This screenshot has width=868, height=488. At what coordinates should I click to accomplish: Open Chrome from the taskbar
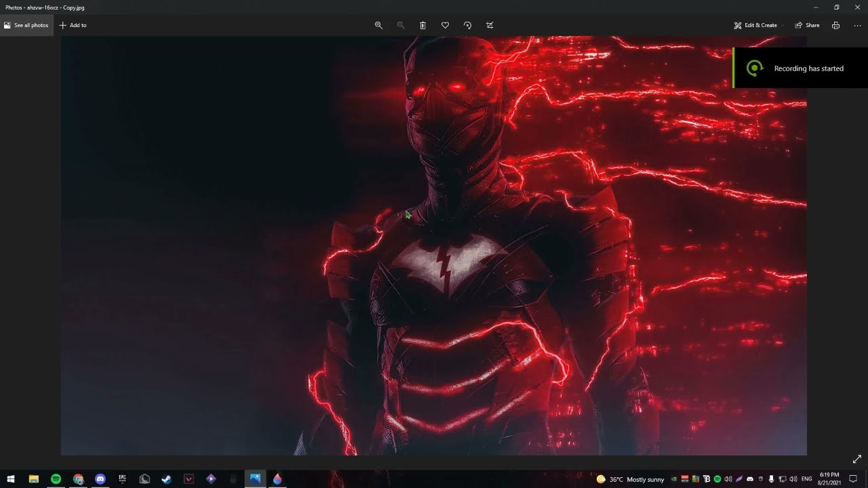(x=78, y=479)
